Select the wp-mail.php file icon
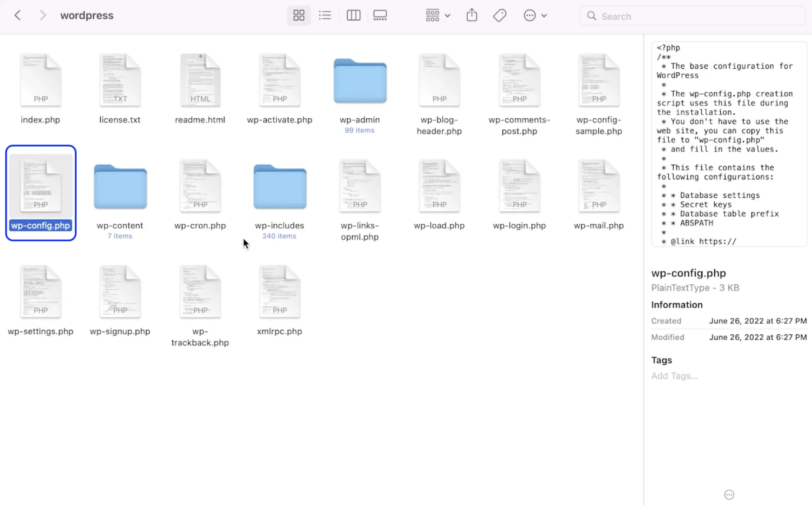 tap(599, 186)
